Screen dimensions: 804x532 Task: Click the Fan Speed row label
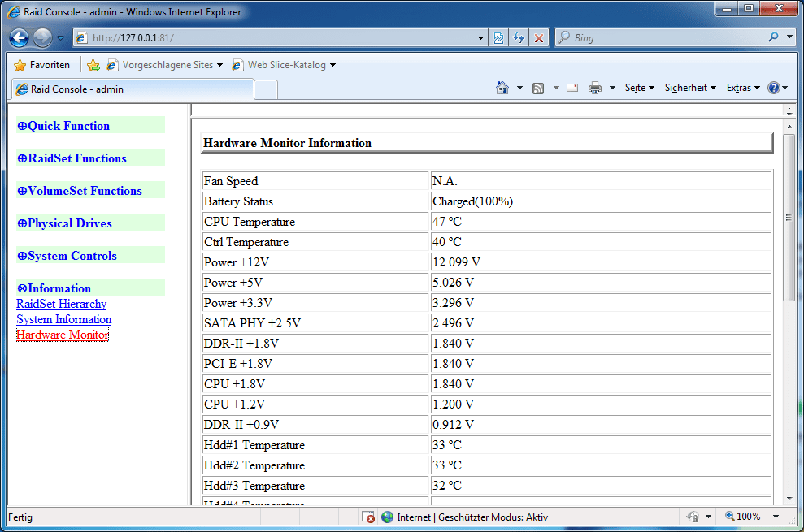231,181
